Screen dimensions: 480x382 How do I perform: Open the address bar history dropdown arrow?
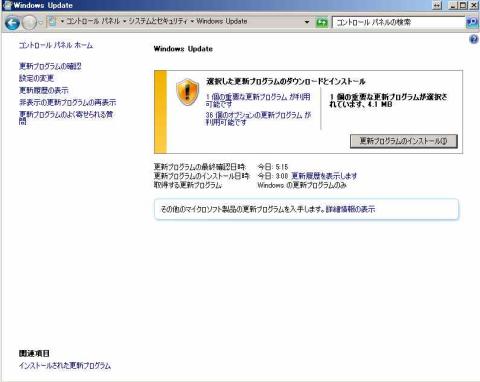click(307, 22)
